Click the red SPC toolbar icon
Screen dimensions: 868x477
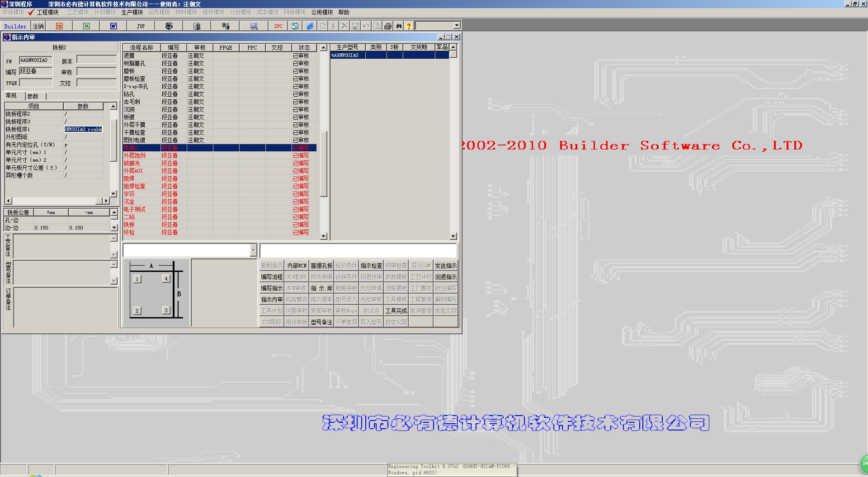coord(278,26)
